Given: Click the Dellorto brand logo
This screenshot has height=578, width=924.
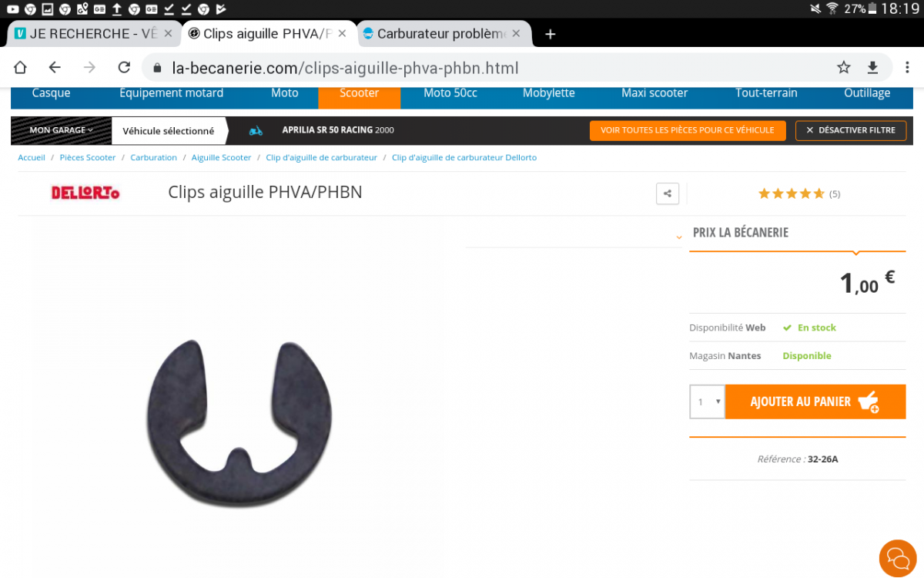Looking at the screenshot, I should [x=85, y=193].
